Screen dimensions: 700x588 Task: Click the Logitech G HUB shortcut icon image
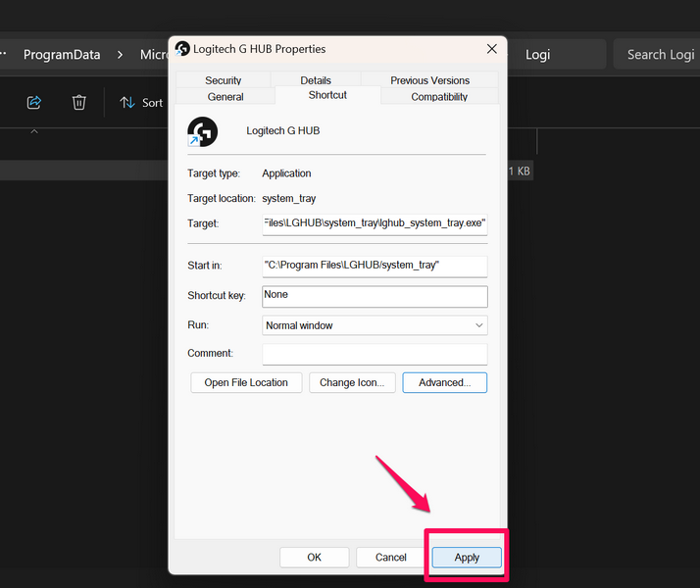[x=202, y=131]
